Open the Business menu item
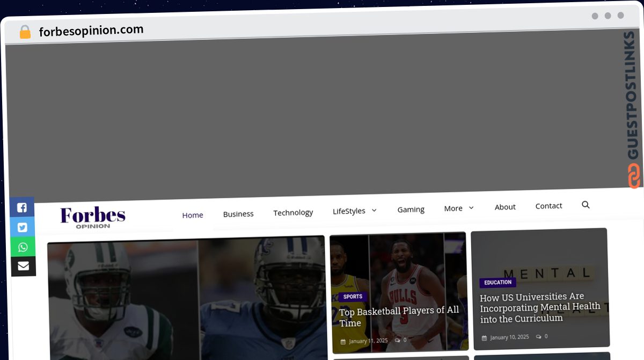 (x=238, y=214)
